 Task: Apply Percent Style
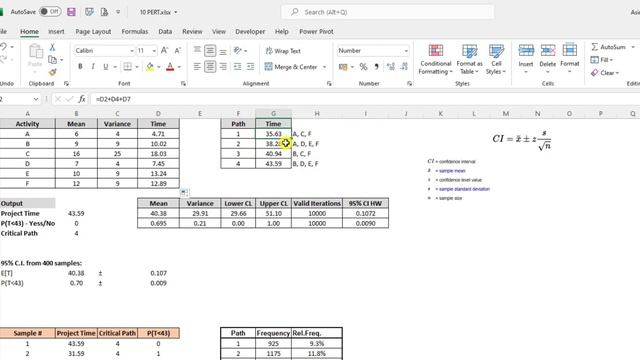click(x=363, y=67)
